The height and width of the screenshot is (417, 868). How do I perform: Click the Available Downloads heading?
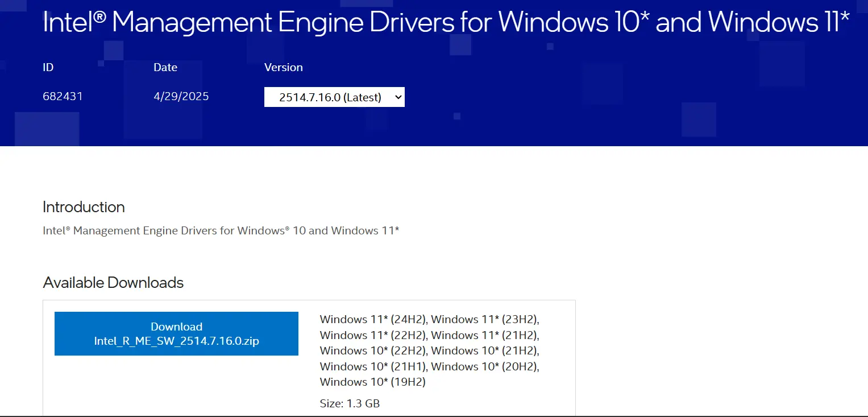pos(113,283)
